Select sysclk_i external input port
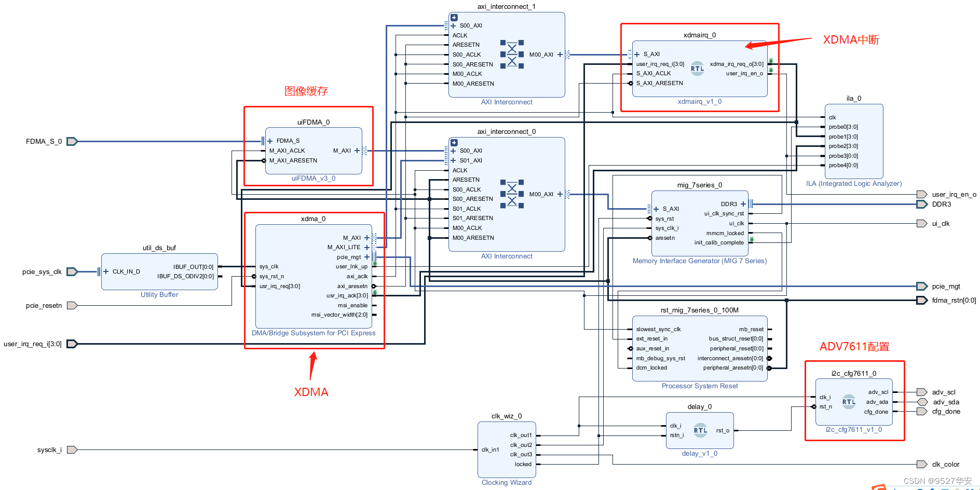 click(72, 450)
